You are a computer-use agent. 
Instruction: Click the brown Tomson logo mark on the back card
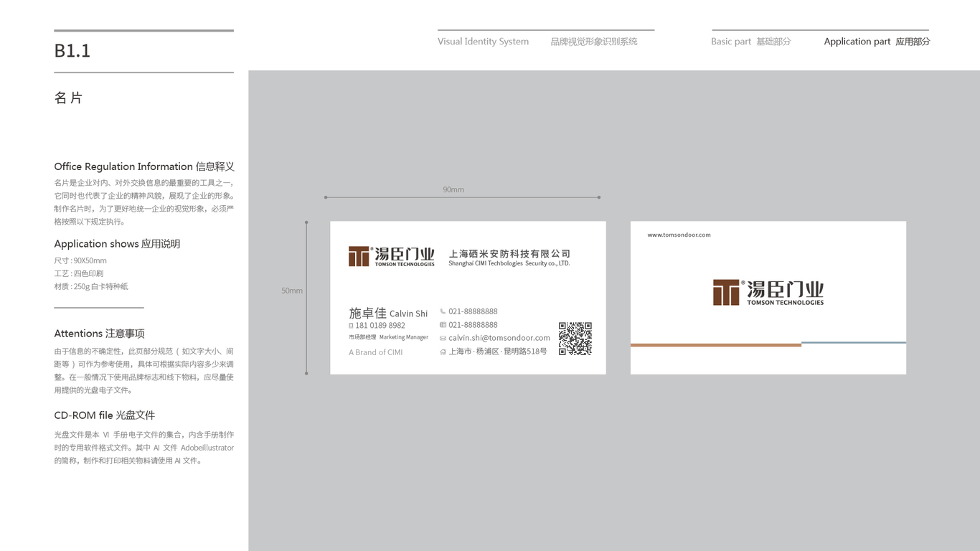[726, 292]
